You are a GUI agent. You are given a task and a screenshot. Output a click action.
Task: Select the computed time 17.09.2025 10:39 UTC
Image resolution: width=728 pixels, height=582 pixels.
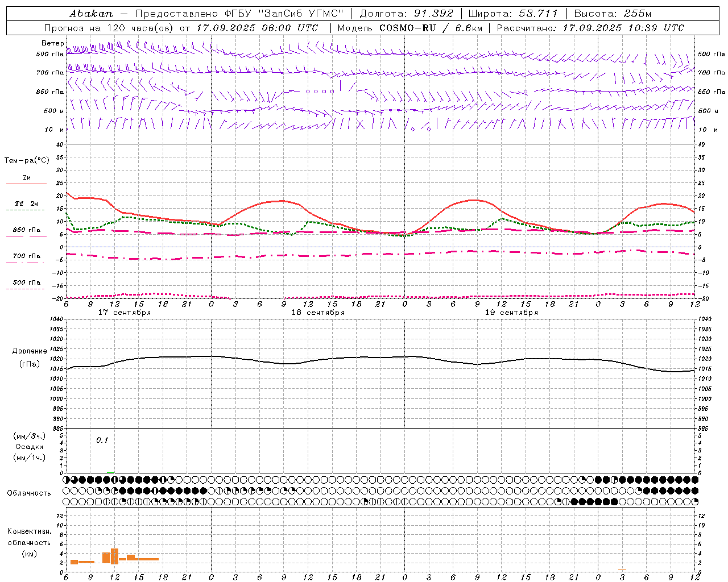623,28
